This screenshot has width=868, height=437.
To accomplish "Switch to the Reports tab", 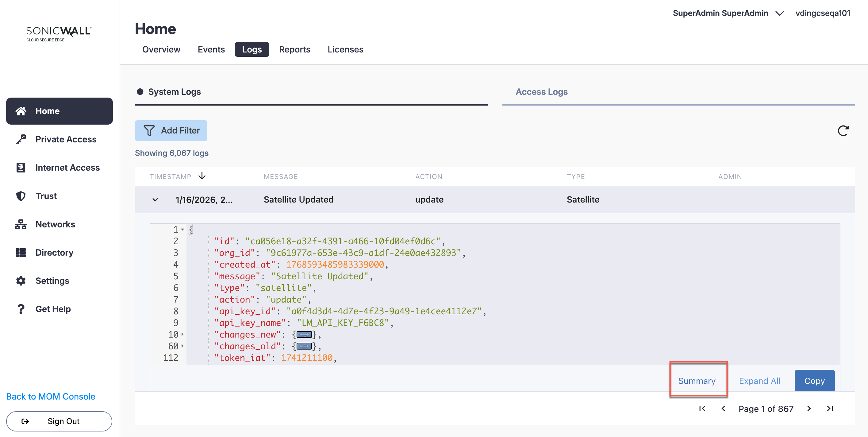I will click(294, 50).
